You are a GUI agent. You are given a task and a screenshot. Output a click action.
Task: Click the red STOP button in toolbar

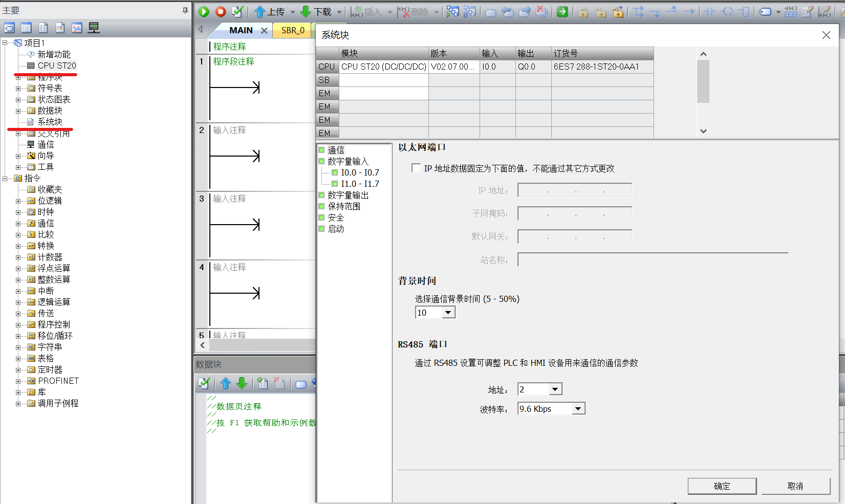coord(221,12)
